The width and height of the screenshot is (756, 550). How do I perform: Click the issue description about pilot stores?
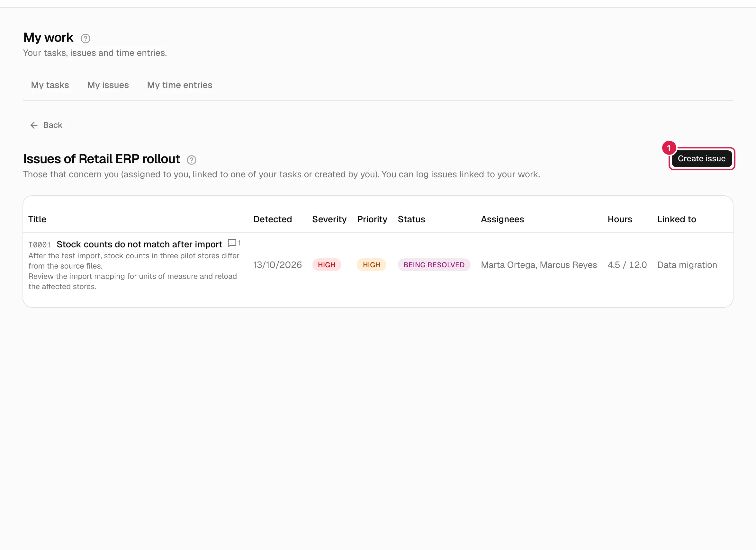pos(134,261)
